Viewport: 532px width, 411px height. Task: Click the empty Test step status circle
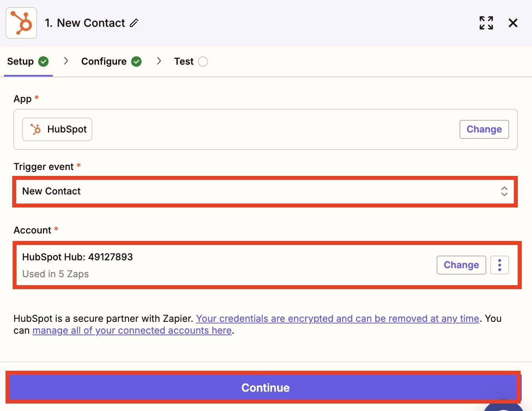click(x=203, y=61)
